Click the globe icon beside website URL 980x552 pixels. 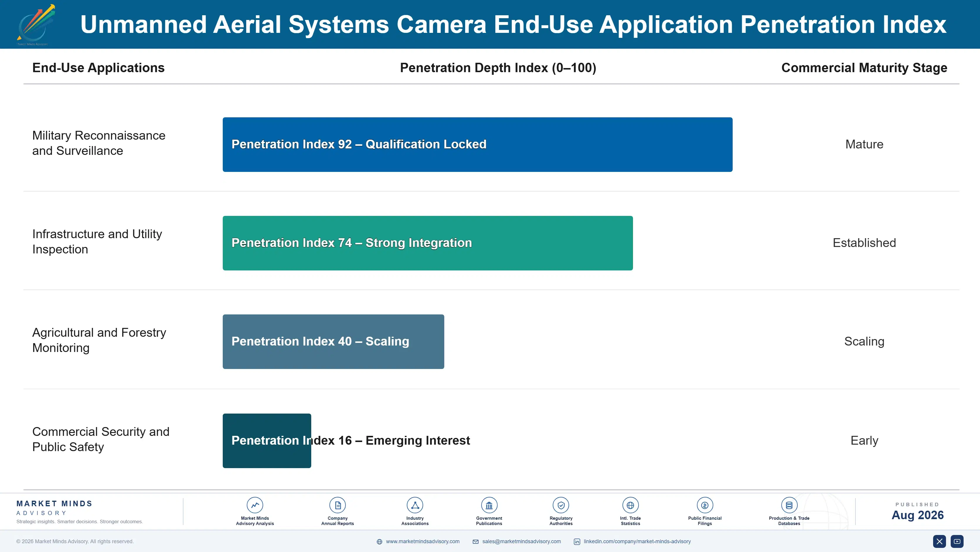pos(379,542)
